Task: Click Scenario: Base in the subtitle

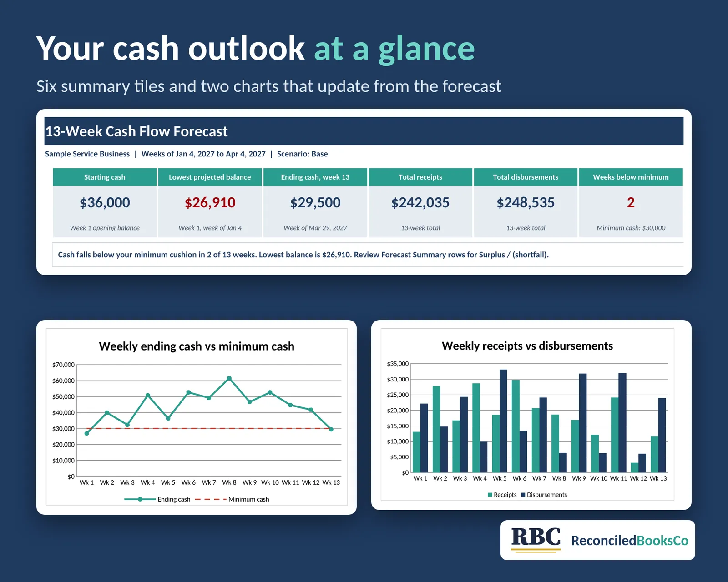Action: pos(302,154)
